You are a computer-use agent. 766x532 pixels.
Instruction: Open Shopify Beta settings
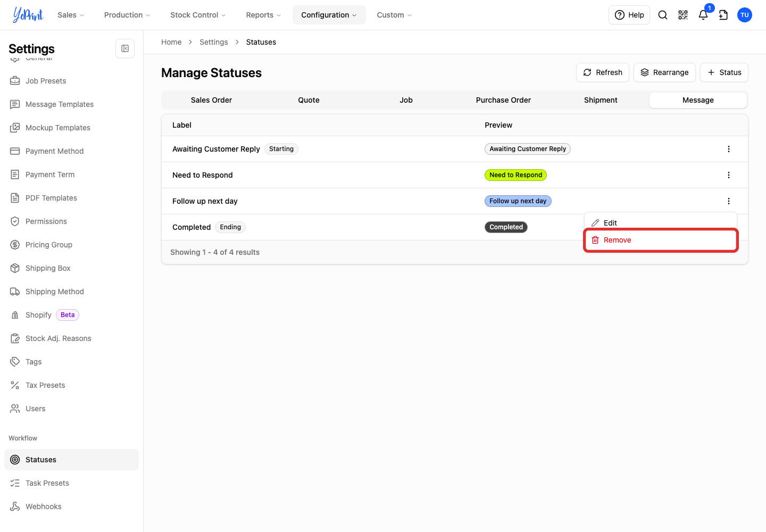pos(71,315)
